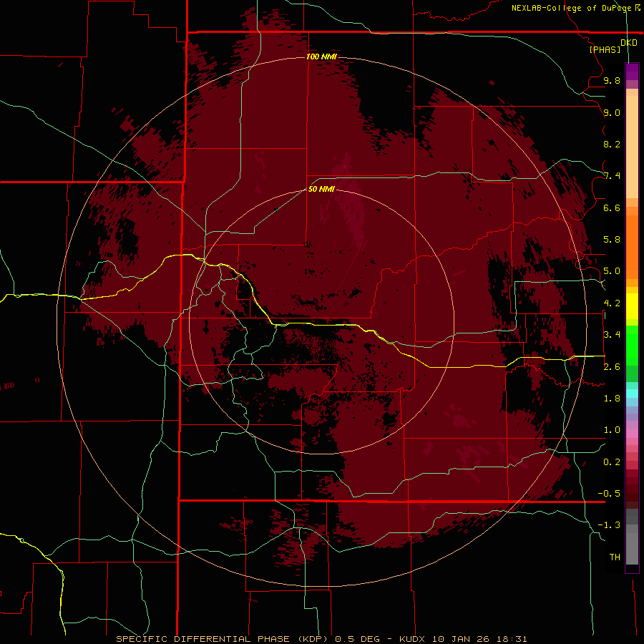644x644 pixels.
Task: Click the 1.8 legend scale value
Action: [x=612, y=399]
